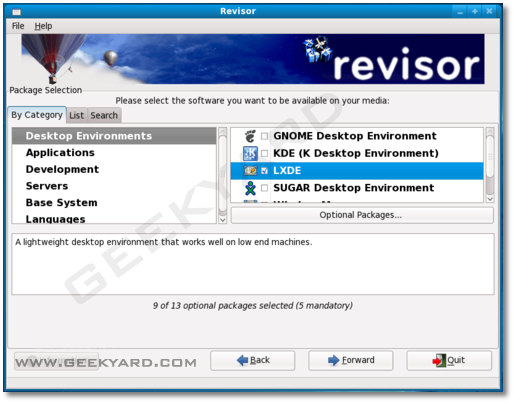Click the LXDE group icon

[250, 171]
